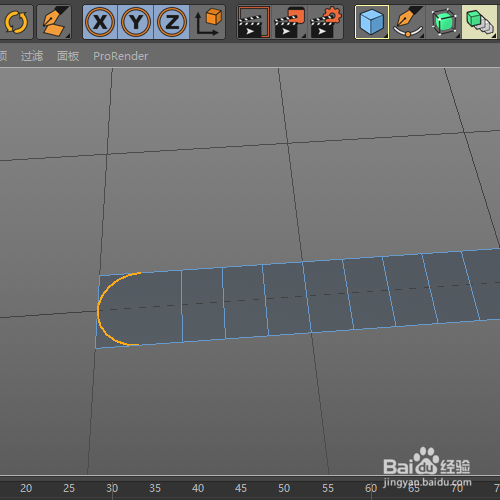Image resolution: width=500 pixels, height=500 pixels.
Task: Select the Spline Pen tool
Action: click(x=408, y=22)
